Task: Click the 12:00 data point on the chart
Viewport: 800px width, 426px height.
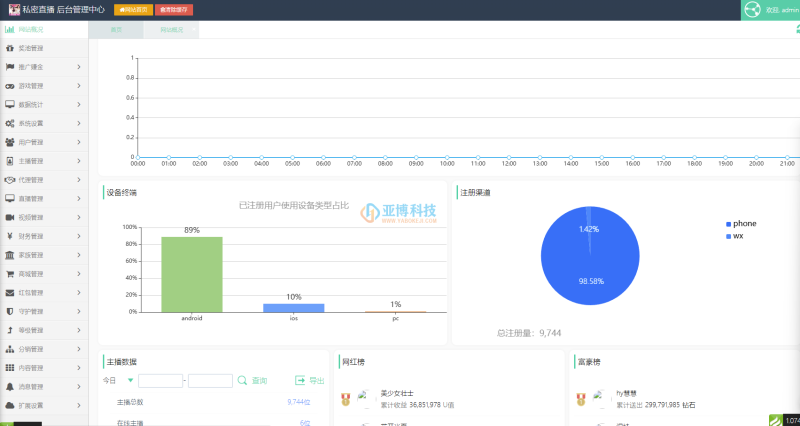Action: pos(509,158)
